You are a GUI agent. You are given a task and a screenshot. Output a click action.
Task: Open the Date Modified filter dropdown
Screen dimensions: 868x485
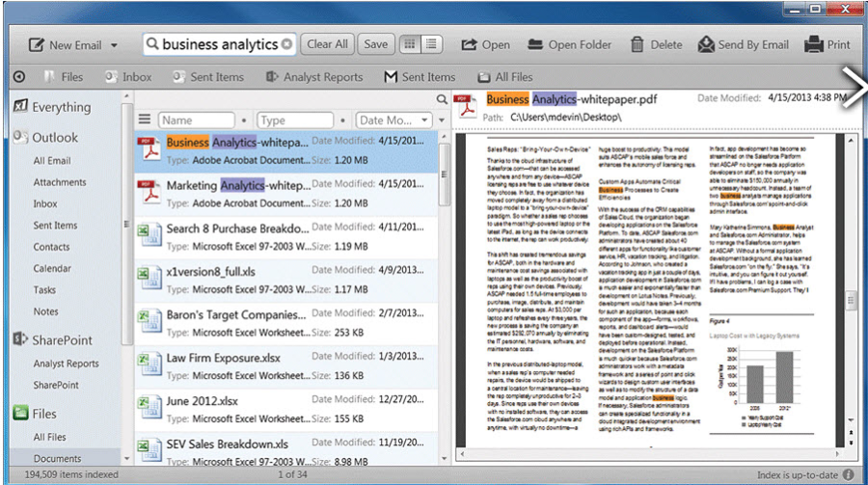coord(393,121)
